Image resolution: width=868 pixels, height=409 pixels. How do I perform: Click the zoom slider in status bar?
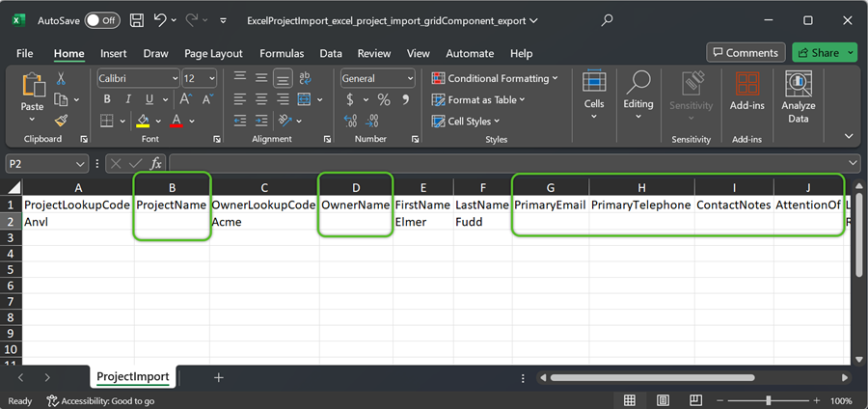click(769, 400)
